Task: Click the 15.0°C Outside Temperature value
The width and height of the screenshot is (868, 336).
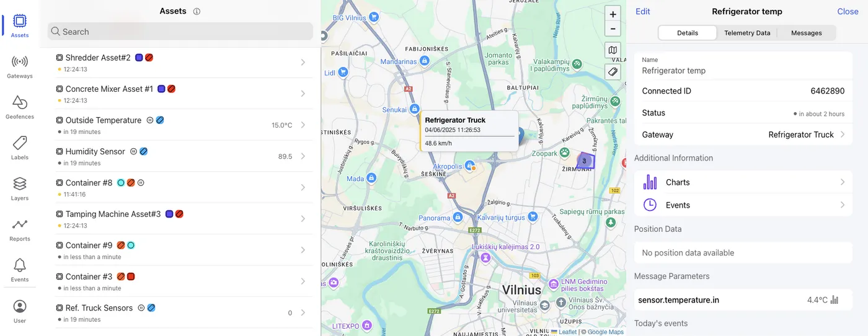Action: [x=281, y=125]
